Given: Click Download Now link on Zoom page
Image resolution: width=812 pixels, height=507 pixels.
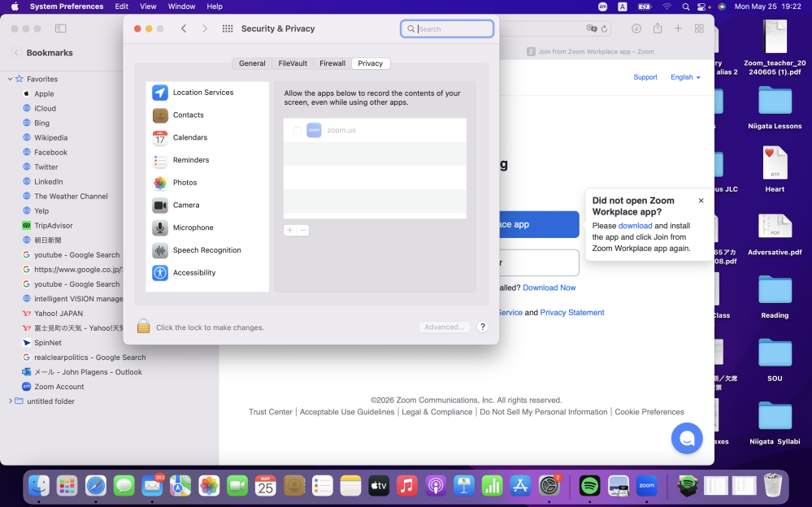Looking at the screenshot, I should pos(549,288).
